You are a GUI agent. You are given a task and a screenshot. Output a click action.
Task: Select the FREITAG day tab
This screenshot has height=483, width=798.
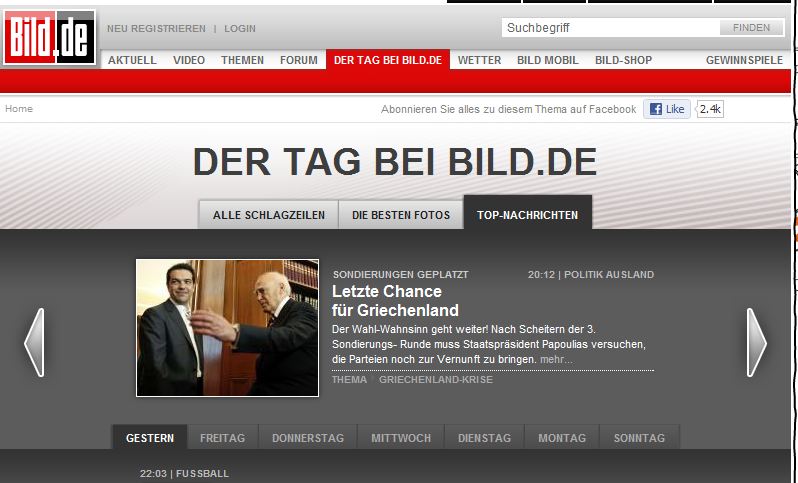pos(222,437)
